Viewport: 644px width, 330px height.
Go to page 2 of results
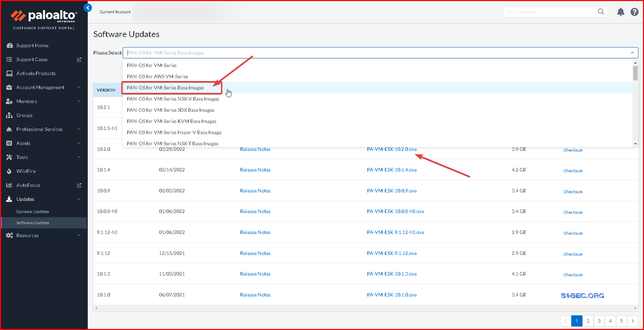(588, 321)
